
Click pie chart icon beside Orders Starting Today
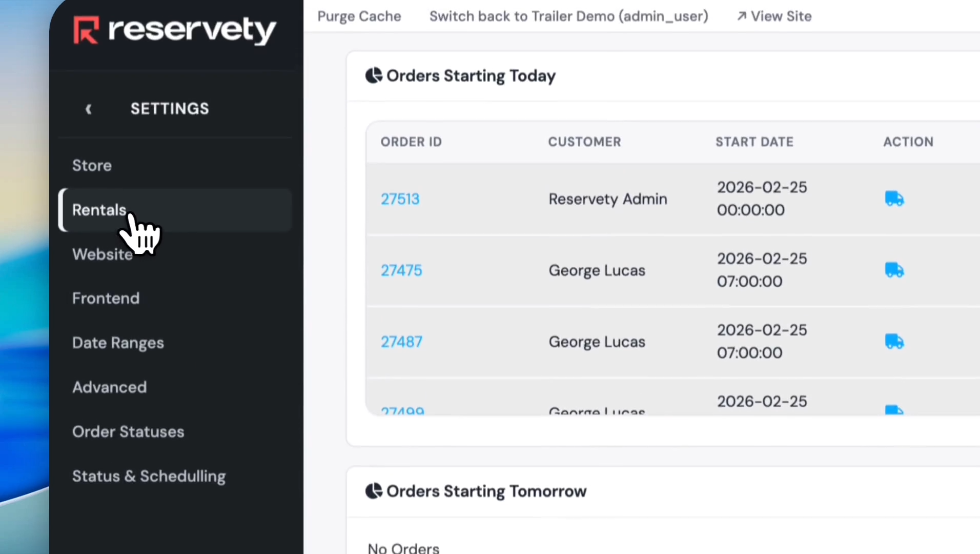[x=374, y=75]
